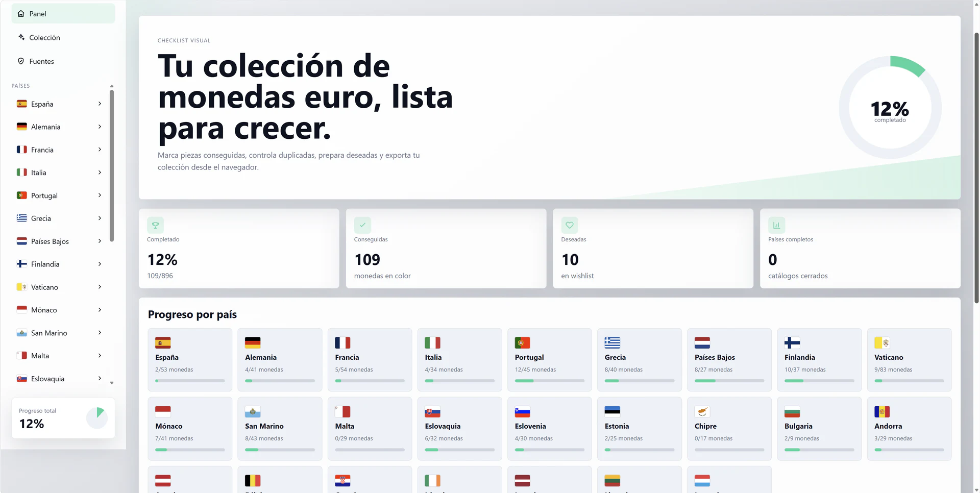Screen dimensions: 980x493
Task: Select Malta in the countries list
Action: click(x=60, y=356)
